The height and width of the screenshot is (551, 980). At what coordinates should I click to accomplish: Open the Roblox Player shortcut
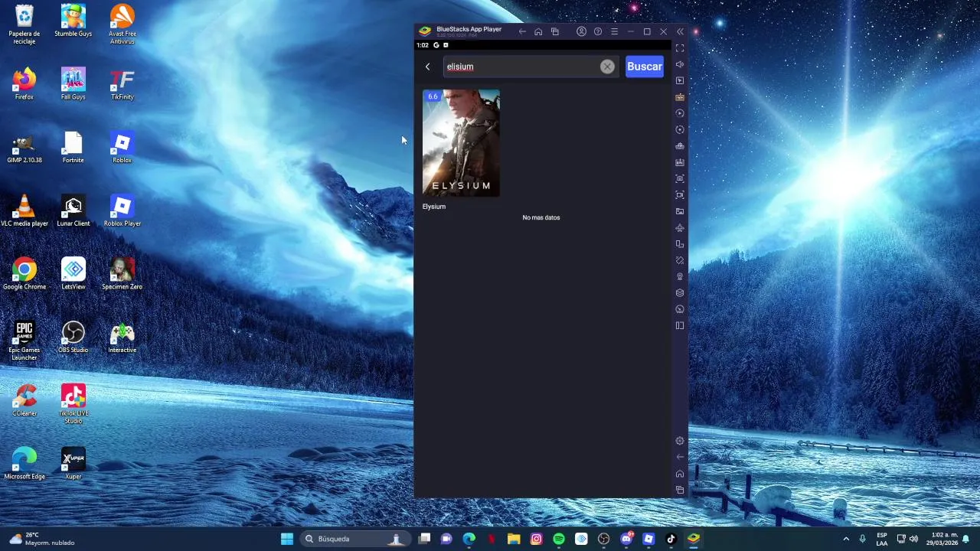122,211
